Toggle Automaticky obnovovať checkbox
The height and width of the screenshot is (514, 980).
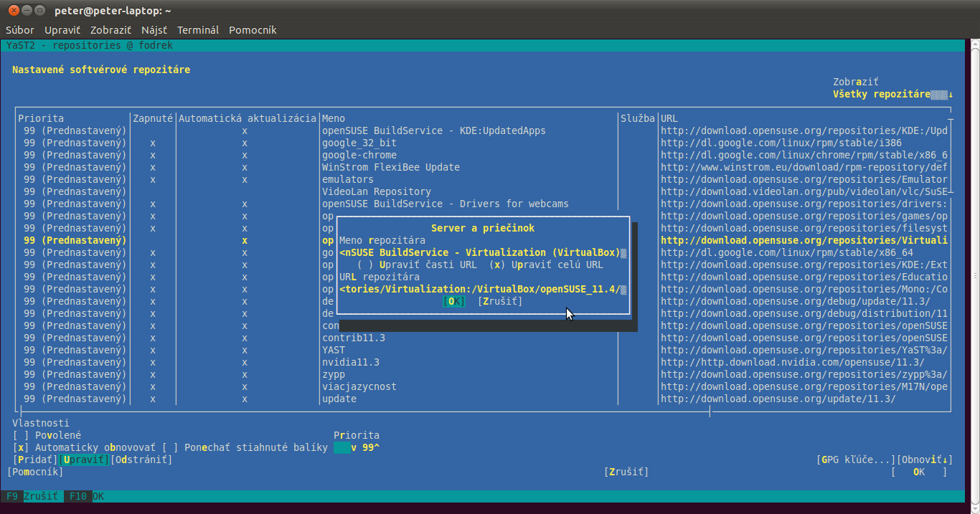coord(84,447)
